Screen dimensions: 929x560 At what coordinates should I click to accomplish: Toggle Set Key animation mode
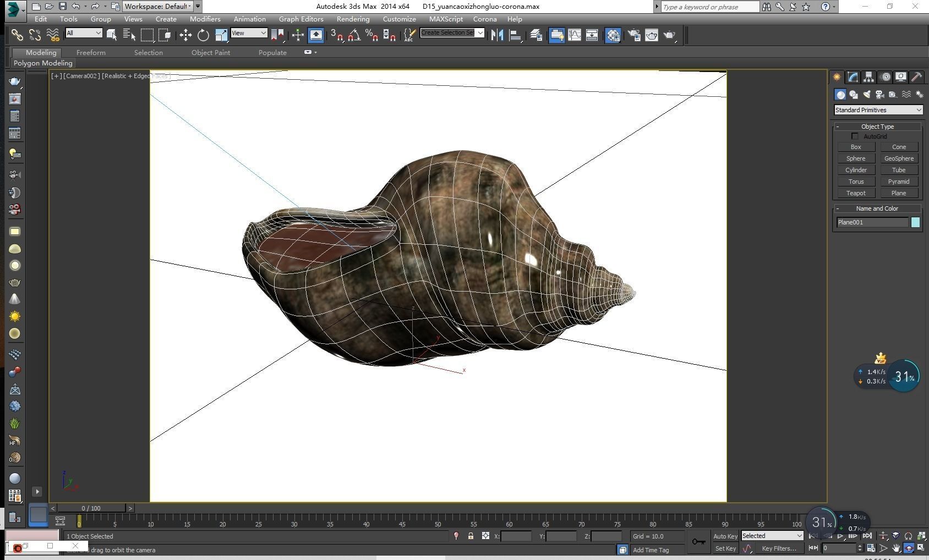pos(725,548)
